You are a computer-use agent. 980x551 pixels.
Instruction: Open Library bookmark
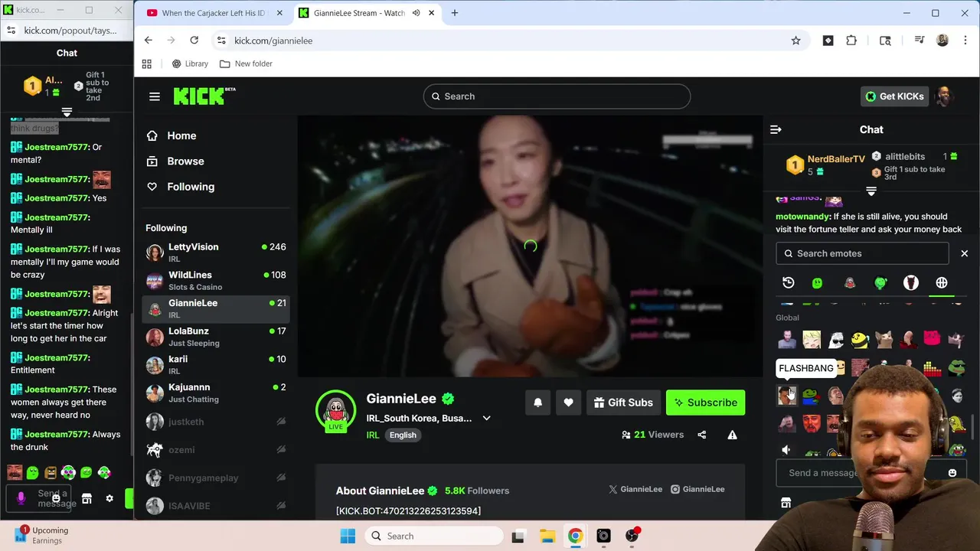[x=190, y=64]
